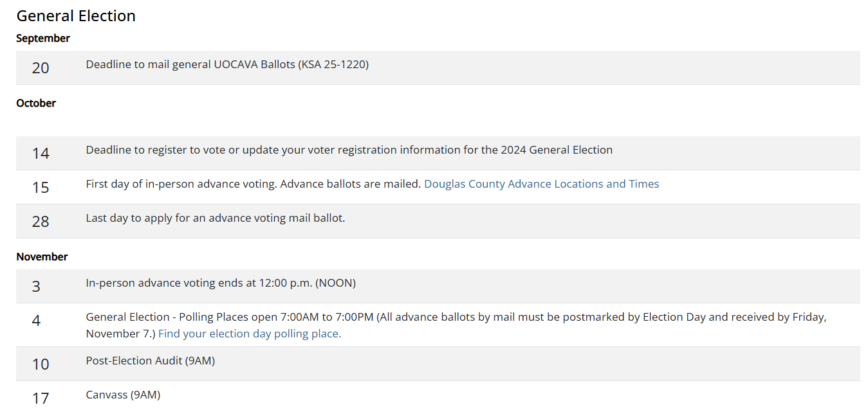This screenshot has width=868, height=412.
Task: Click the Canvass (9AM) entry
Action: (x=123, y=395)
